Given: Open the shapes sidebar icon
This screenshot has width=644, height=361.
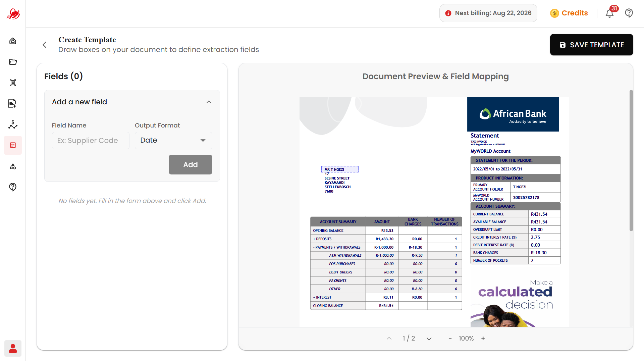Looking at the screenshot, I should pos(13,166).
